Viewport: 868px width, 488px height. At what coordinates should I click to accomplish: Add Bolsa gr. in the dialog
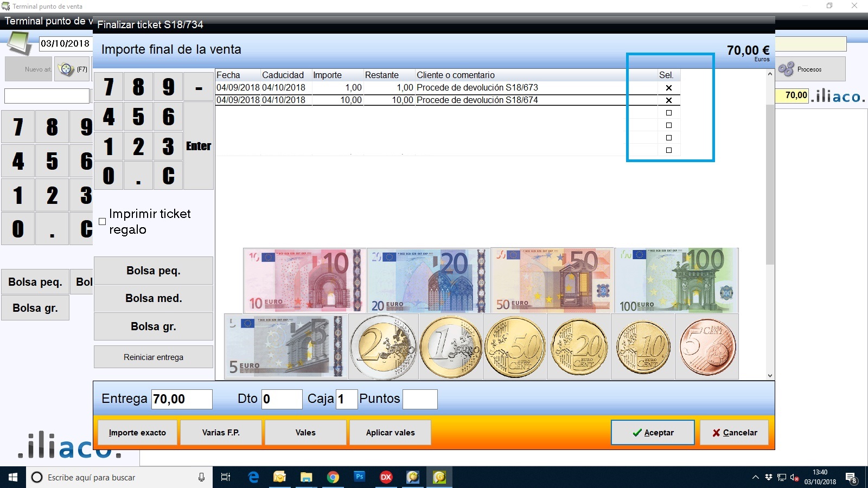pos(154,326)
